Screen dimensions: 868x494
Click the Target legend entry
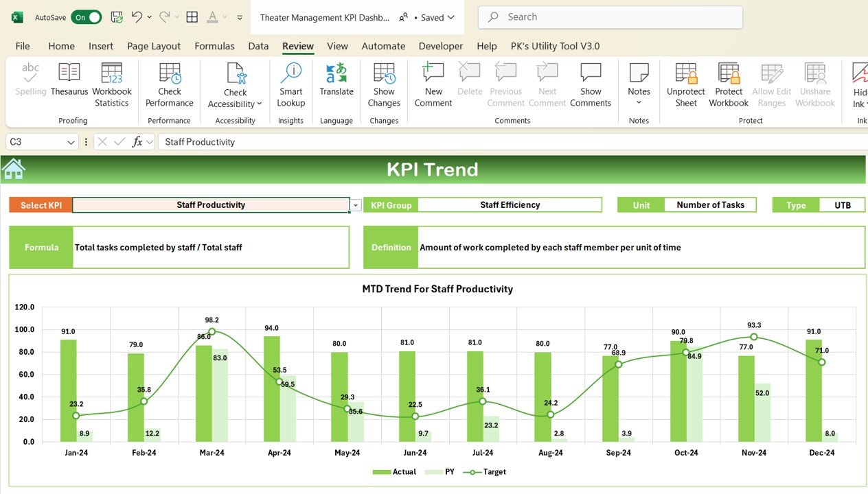click(x=485, y=472)
